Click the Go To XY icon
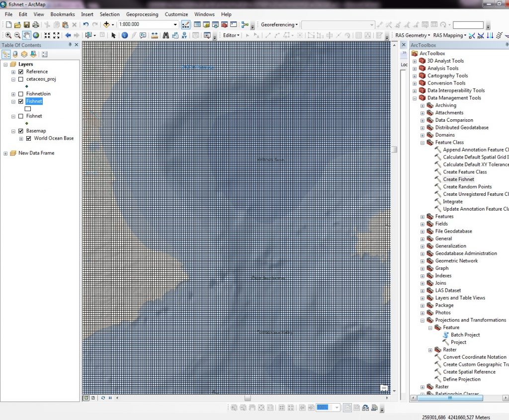 (x=184, y=35)
